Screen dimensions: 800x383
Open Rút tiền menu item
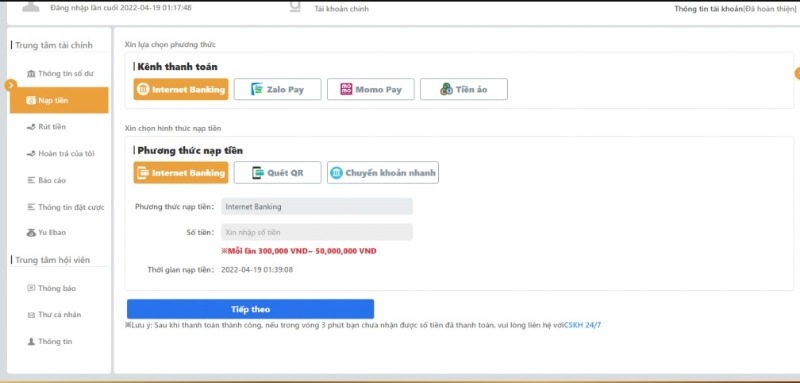(46, 126)
